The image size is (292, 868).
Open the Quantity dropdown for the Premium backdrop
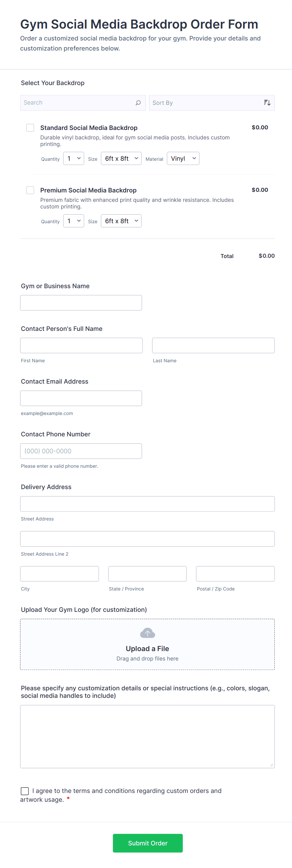point(73,221)
